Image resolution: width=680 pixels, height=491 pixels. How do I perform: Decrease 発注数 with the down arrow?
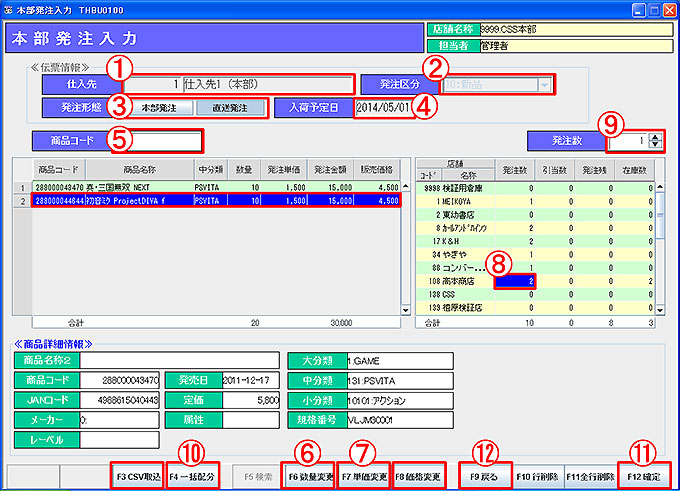(x=655, y=146)
